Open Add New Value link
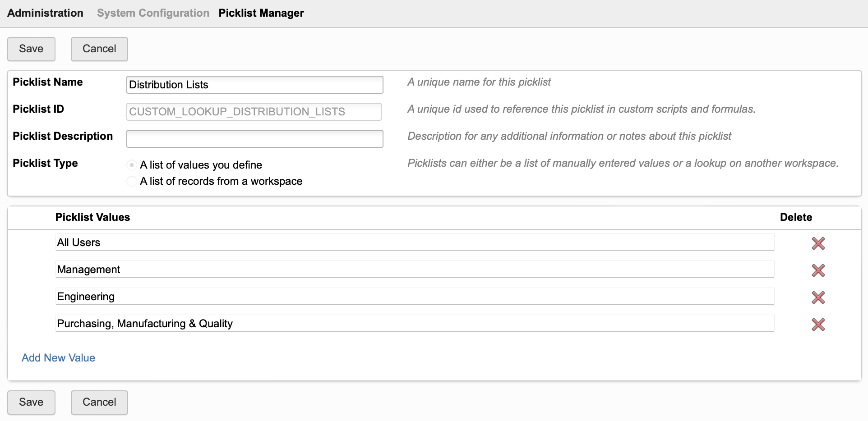The height and width of the screenshot is (421, 868). point(58,357)
